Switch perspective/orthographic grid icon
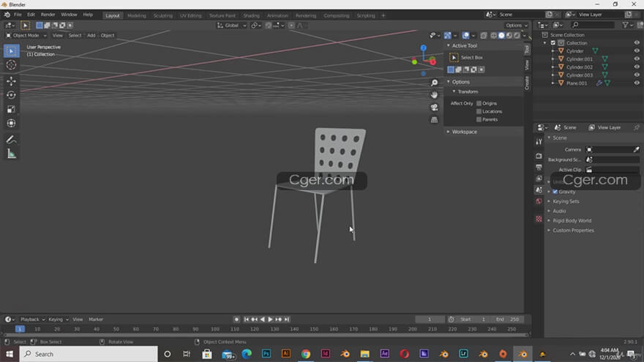Viewport: 644px width, 362px height. 434,120
